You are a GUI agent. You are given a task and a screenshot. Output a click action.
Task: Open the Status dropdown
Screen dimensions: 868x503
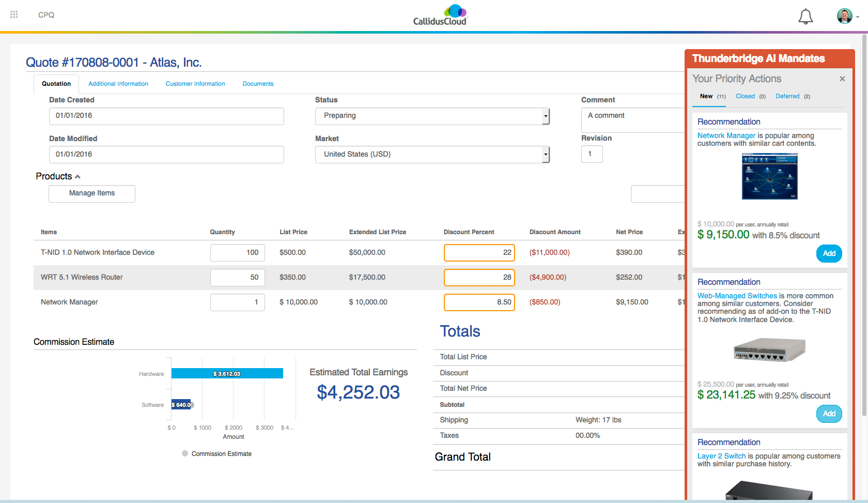point(546,116)
